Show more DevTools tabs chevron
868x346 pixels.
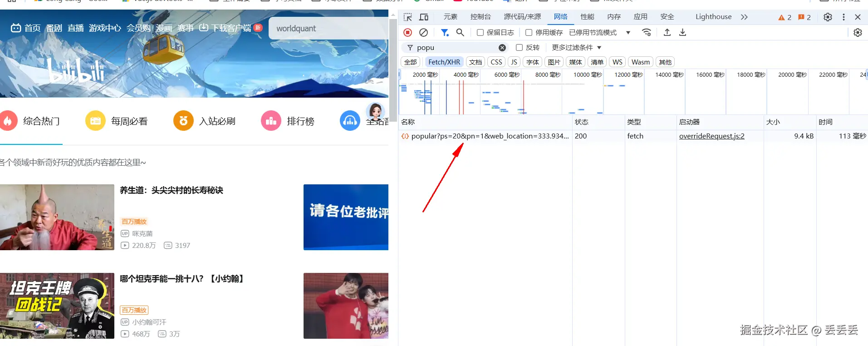[x=744, y=17]
